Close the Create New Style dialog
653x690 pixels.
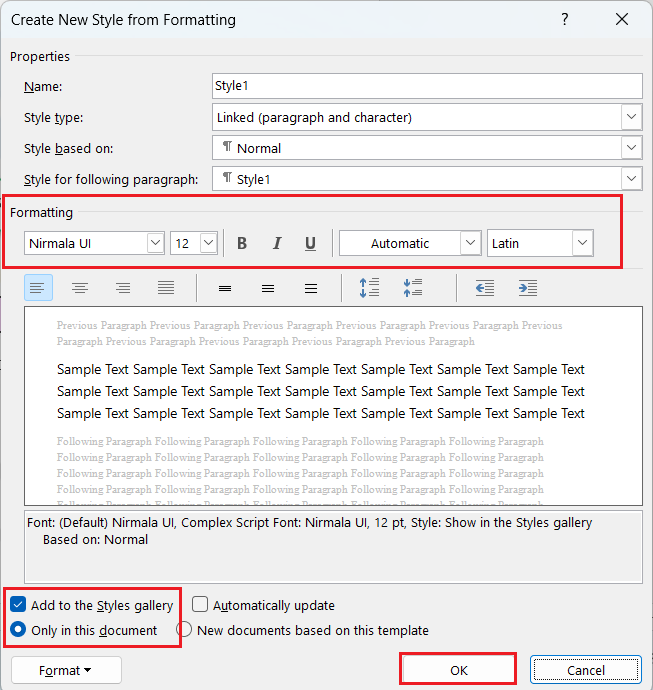[622, 19]
